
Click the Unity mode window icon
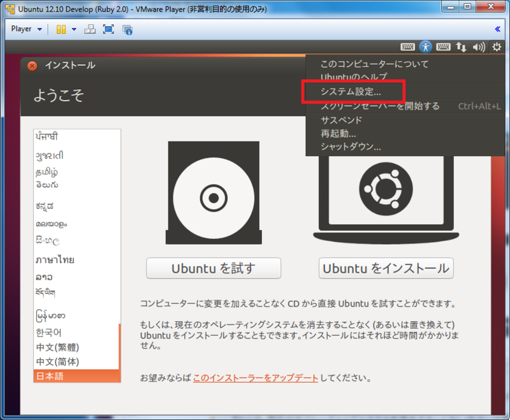tap(127, 29)
